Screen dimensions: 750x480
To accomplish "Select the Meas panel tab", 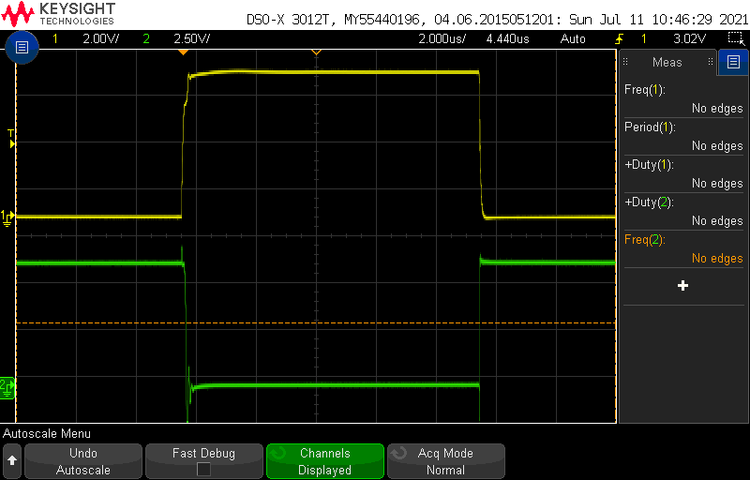I will pyautogui.click(x=667, y=62).
